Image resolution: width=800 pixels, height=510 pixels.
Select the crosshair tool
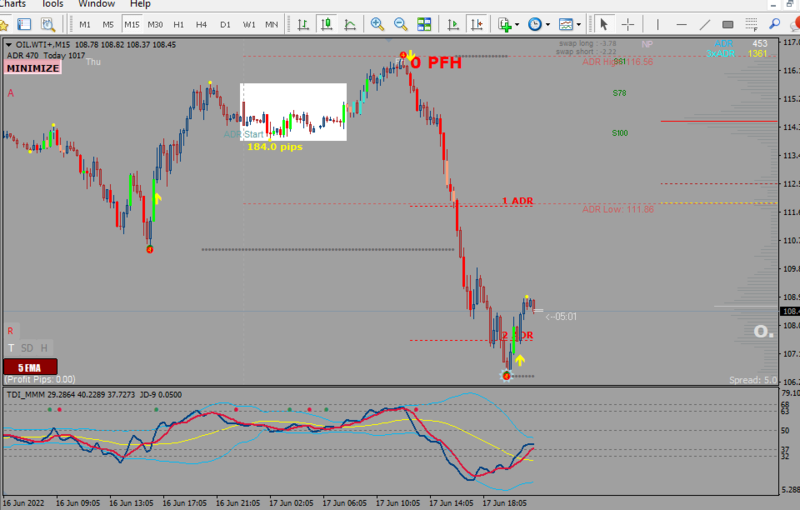628,24
